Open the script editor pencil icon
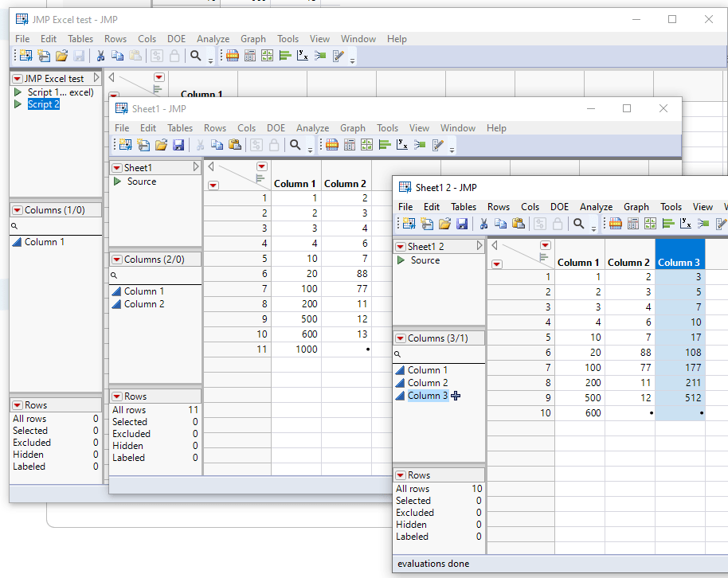This screenshot has height=578, width=728. point(722,224)
